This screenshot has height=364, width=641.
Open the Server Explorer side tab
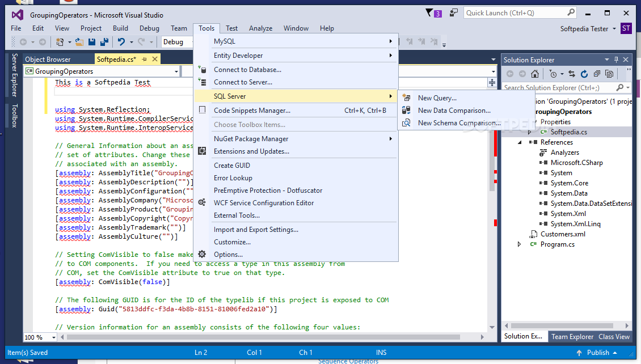[14, 75]
